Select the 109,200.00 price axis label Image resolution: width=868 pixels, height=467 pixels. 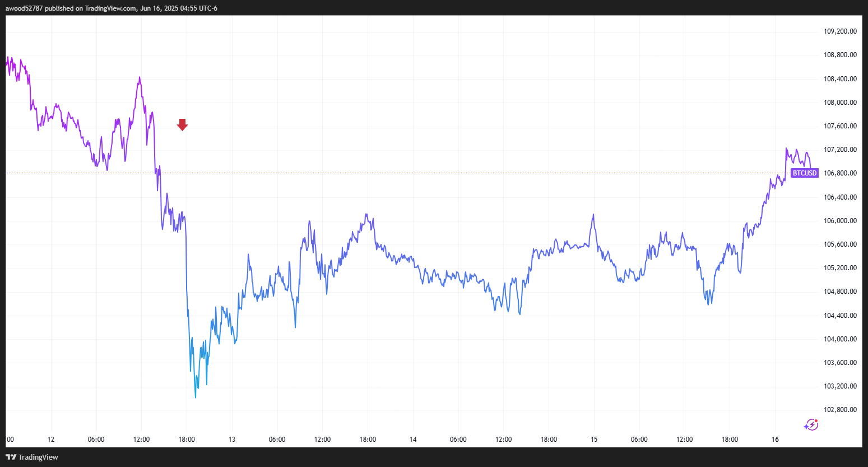(x=840, y=31)
